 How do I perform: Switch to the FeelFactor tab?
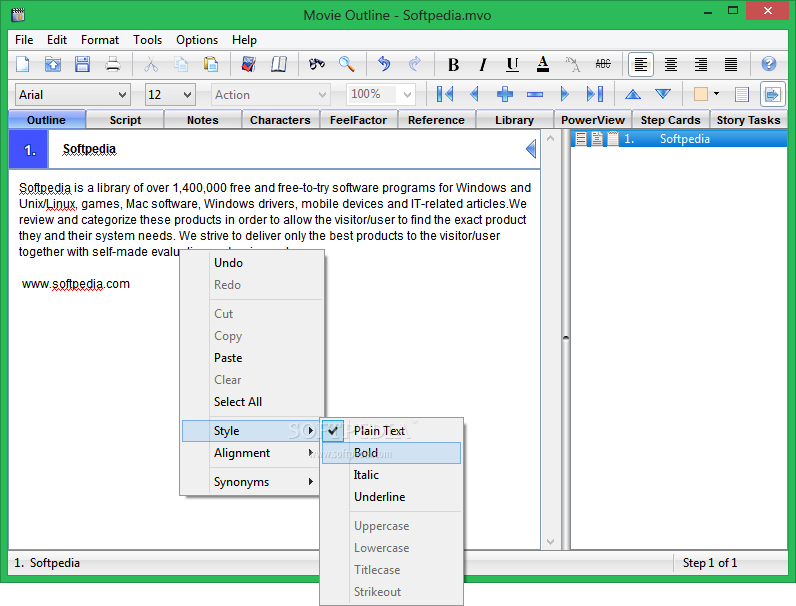coord(358,120)
